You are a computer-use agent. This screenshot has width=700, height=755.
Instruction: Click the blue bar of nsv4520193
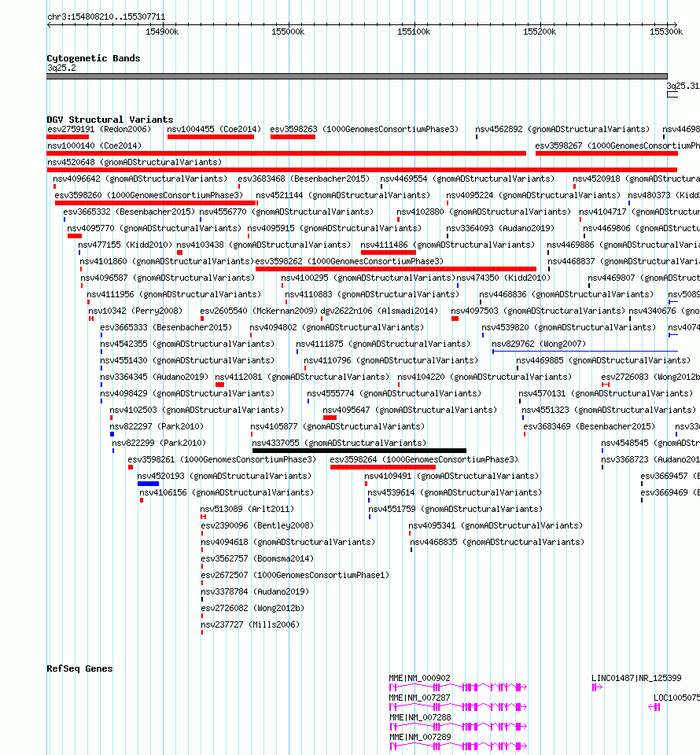[x=148, y=484]
